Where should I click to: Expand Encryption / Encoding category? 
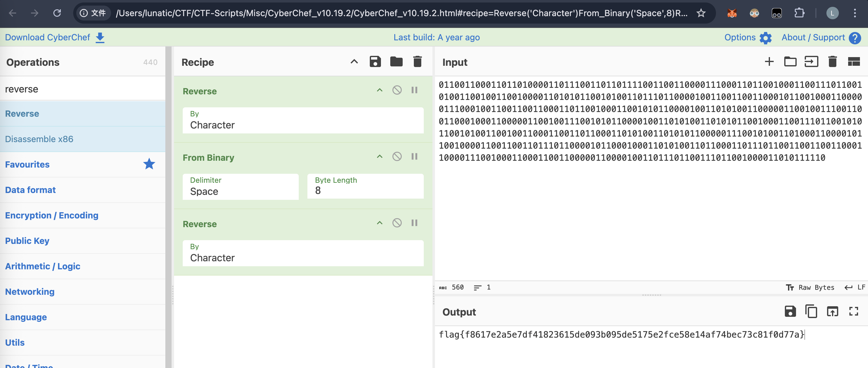pyautogui.click(x=51, y=215)
